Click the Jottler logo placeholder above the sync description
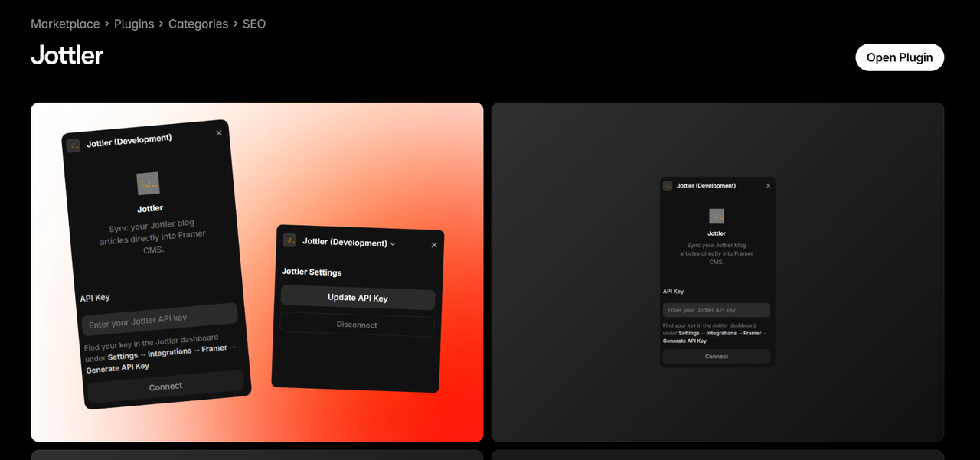The width and height of the screenshot is (980, 460). [x=147, y=184]
